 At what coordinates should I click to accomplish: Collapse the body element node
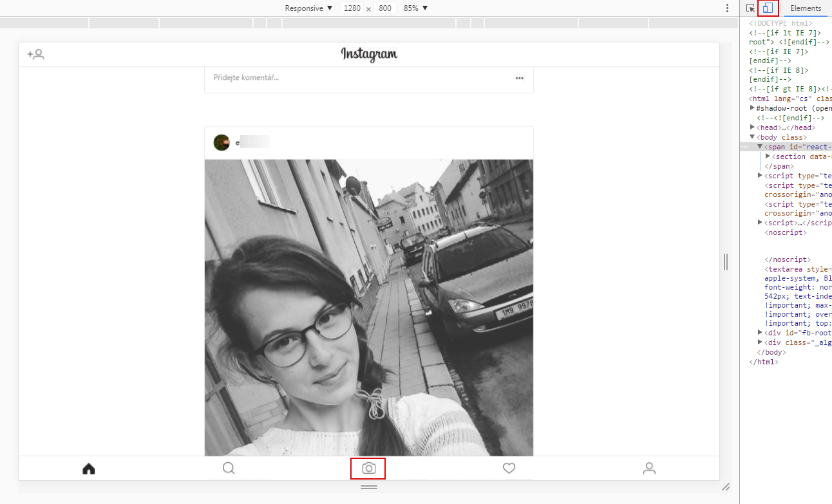coord(752,136)
